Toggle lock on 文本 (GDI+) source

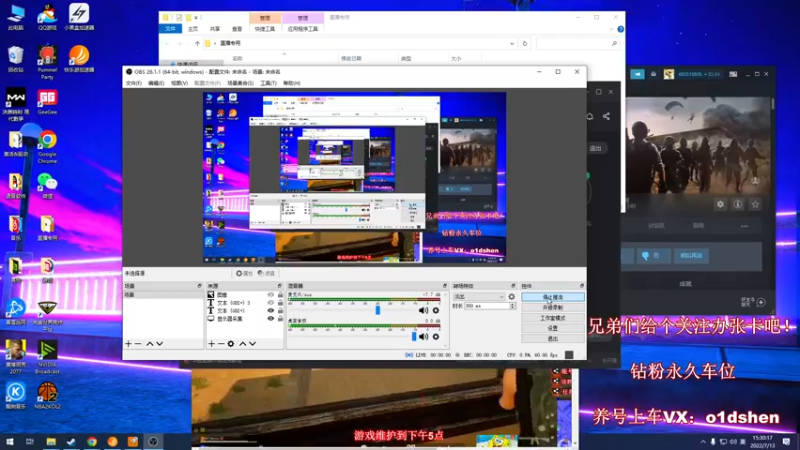[x=280, y=310]
